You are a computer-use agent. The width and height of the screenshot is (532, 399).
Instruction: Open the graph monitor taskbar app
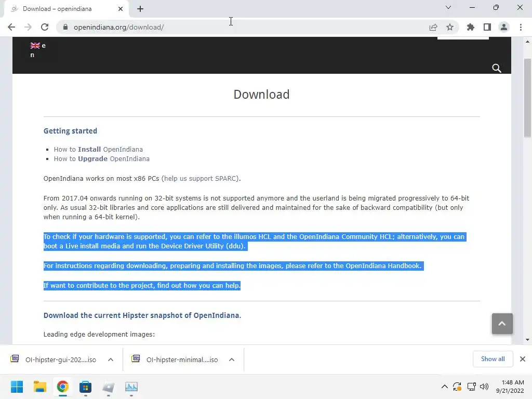[131, 387]
